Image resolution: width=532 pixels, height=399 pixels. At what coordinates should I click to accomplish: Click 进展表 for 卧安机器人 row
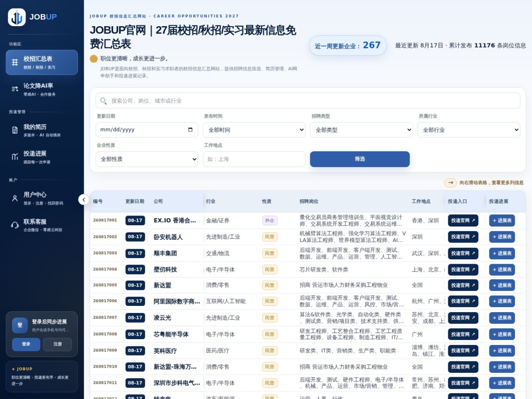point(502,237)
